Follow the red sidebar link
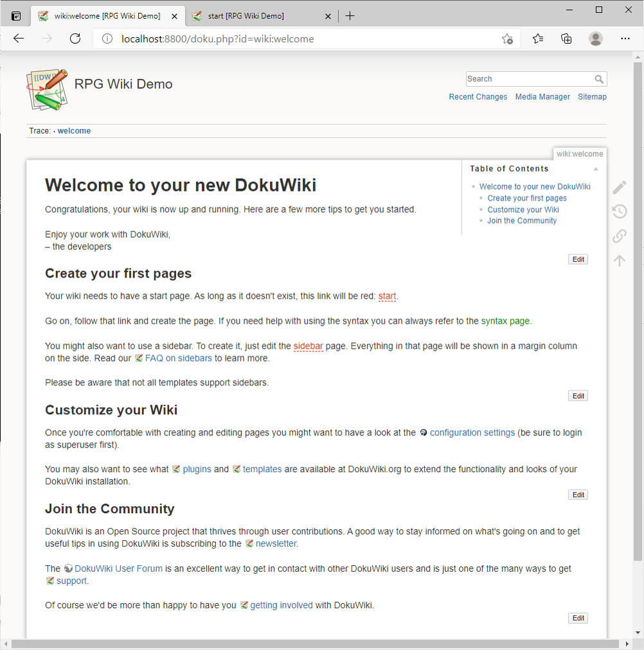The height and width of the screenshot is (650, 644). tap(308, 346)
